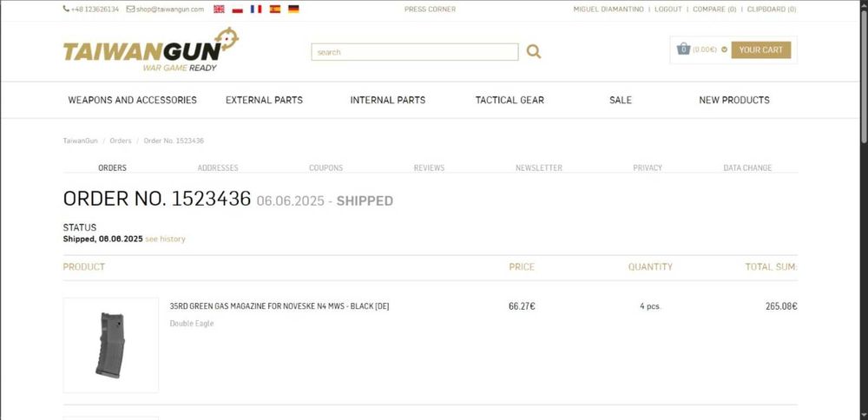Click the shopping basket icon
This screenshot has height=420, width=868.
pyautogui.click(x=683, y=49)
